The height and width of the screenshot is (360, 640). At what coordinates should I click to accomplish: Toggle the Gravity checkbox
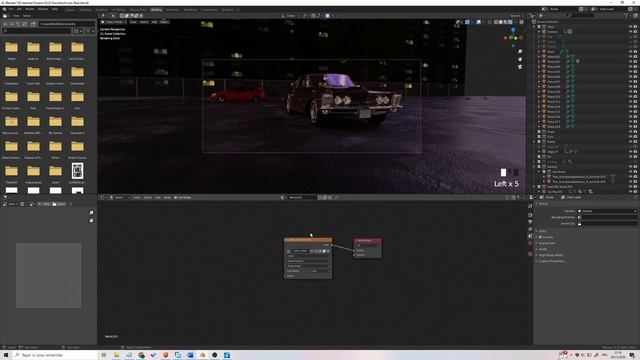click(540, 237)
